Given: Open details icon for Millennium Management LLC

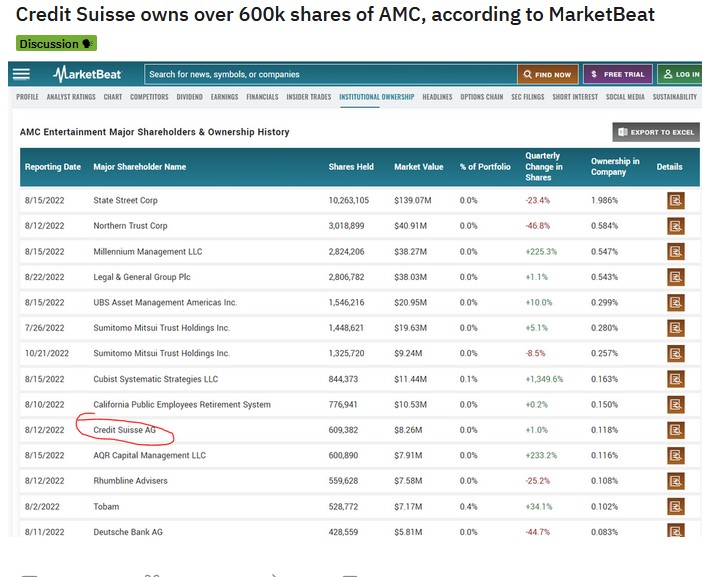Looking at the screenshot, I should (x=676, y=251).
